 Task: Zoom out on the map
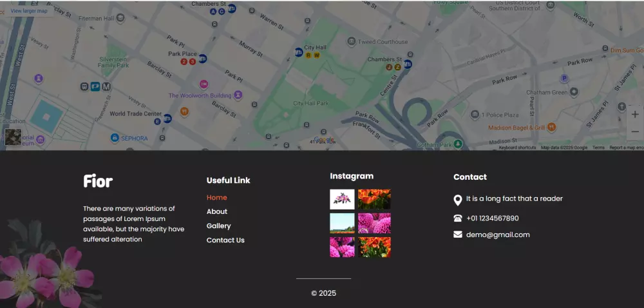pos(635,132)
